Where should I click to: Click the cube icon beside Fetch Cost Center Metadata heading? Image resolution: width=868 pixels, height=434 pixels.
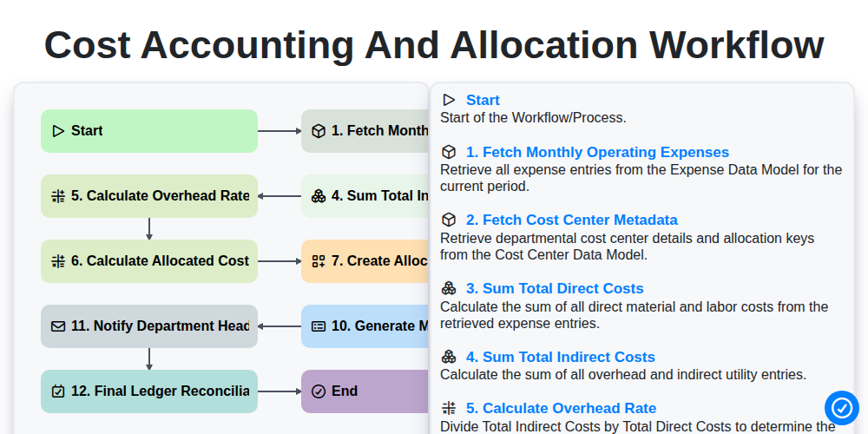[x=449, y=220]
